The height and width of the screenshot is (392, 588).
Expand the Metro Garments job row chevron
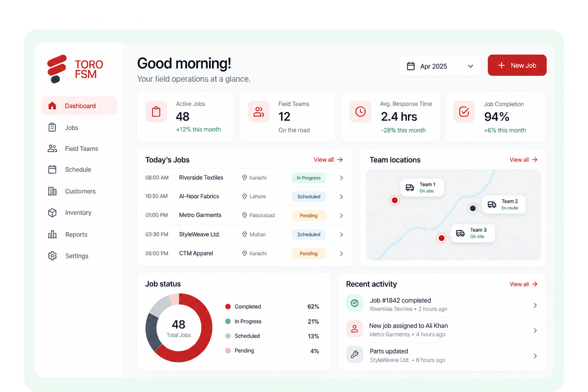[x=341, y=216]
